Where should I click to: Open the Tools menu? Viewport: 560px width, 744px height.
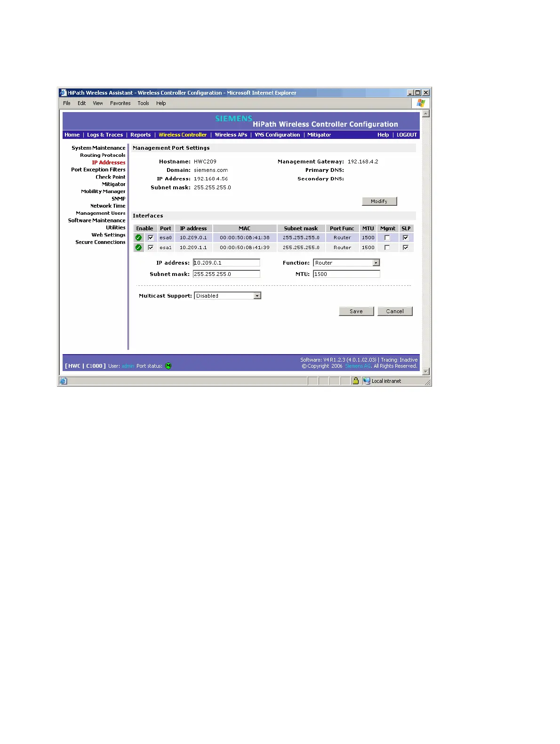pyautogui.click(x=144, y=103)
